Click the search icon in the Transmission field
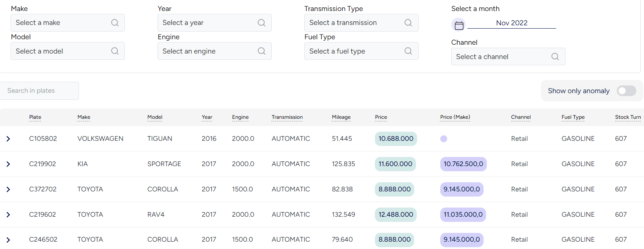Image resolution: width=644 pixels, height=249 pixels. [x=408, y=23]
